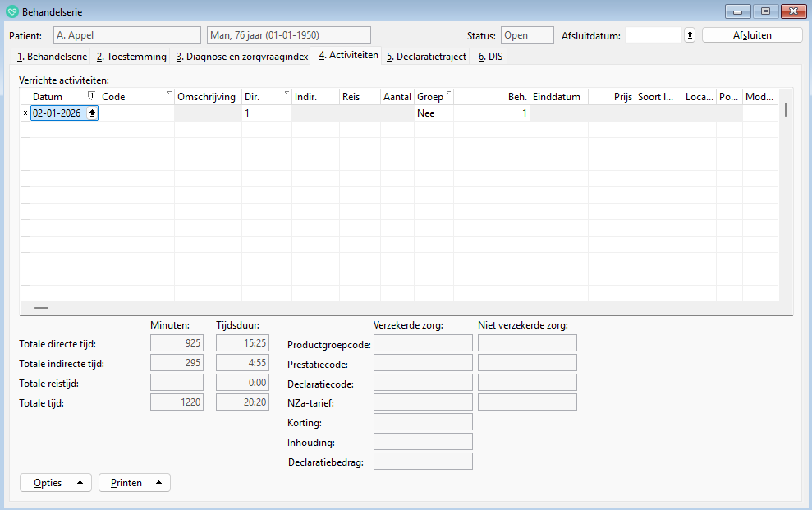This screenshot has width=812, height=510.
Task: Click the Einddatum column header
Action: pos(559,97)
